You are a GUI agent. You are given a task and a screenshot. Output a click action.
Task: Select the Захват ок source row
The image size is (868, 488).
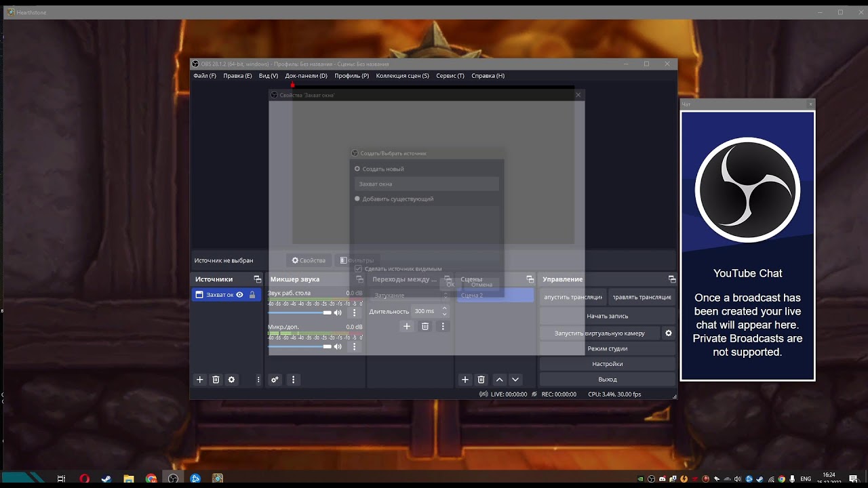coord(226,295)
